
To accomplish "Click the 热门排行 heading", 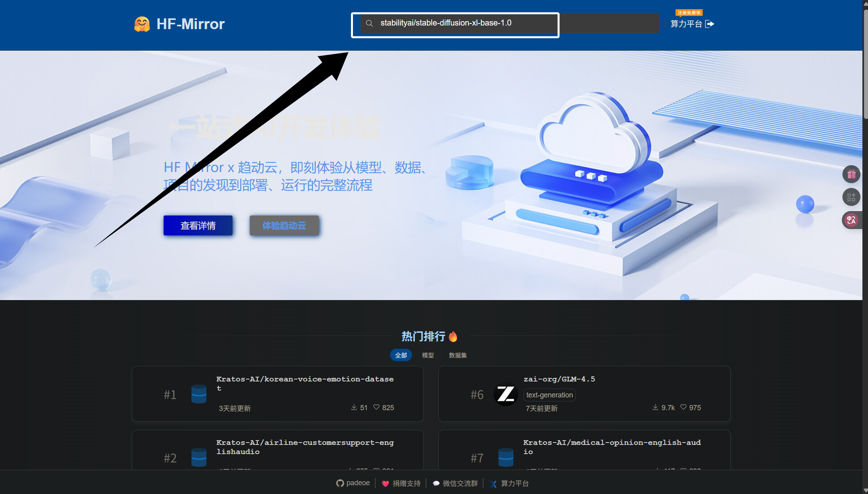I will (423, 336).
